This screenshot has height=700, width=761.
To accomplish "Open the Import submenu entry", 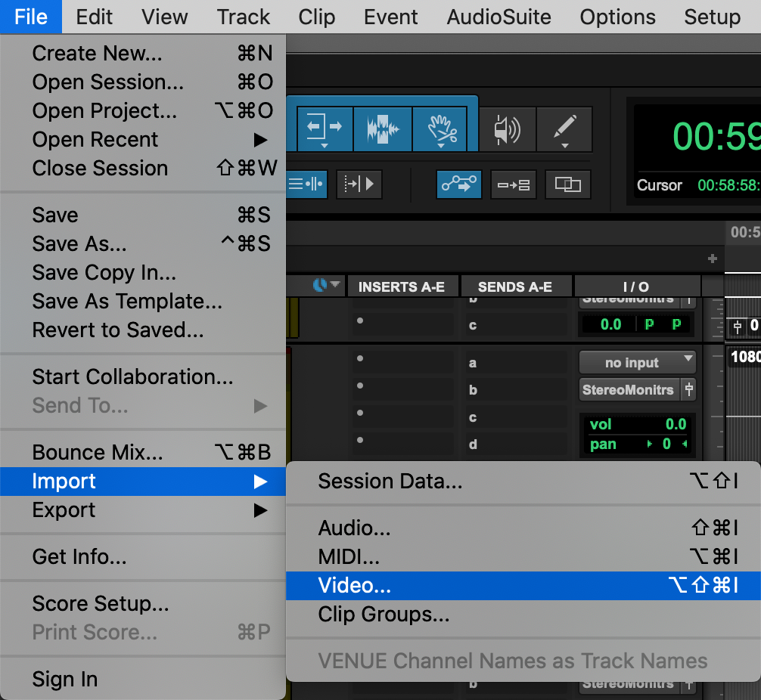I will [x=143, y=482].
